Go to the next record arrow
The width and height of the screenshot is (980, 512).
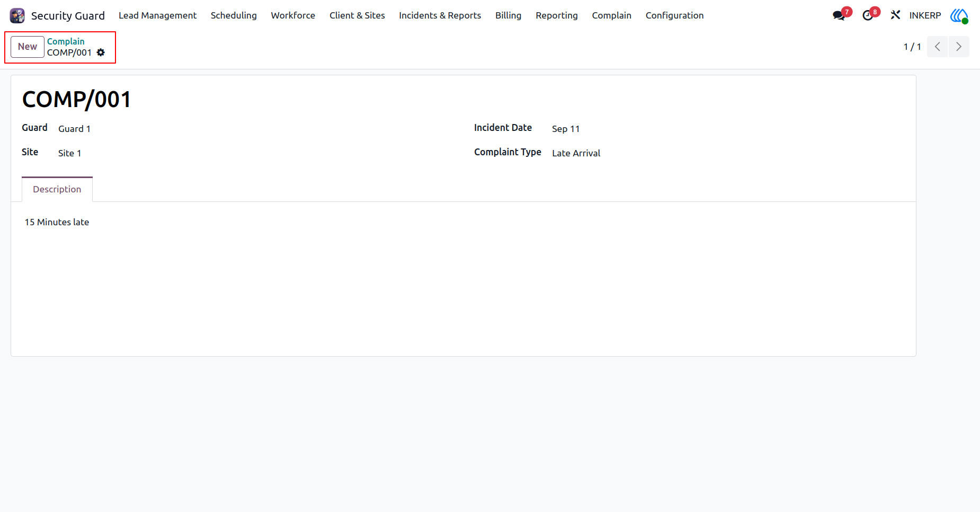pyautogui.click(x=959, y=47)
